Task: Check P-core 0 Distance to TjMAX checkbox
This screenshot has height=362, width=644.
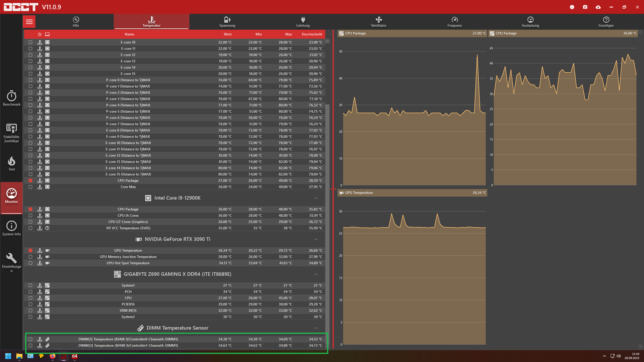Action: pos(30,80)
